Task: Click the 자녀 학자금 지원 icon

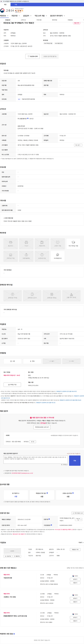Action: coord(73,244)
